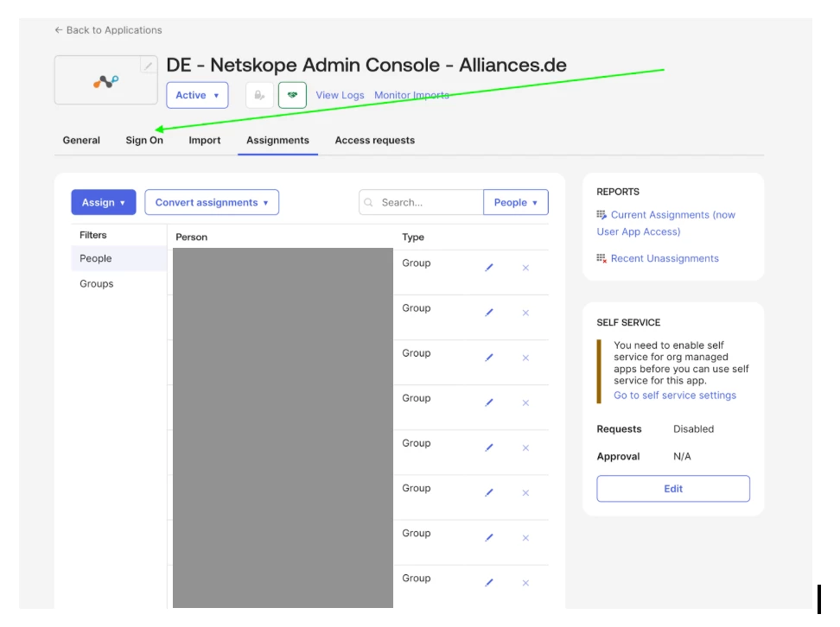This screenshot has width=840, height=627.
Task: Select the Assignments tab
Action: pos(277,140)
